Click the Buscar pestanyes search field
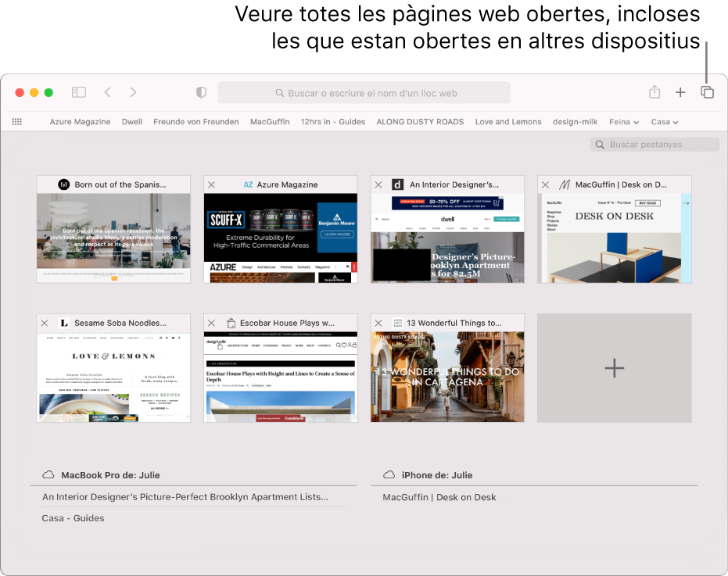 (x=654, y=145)
